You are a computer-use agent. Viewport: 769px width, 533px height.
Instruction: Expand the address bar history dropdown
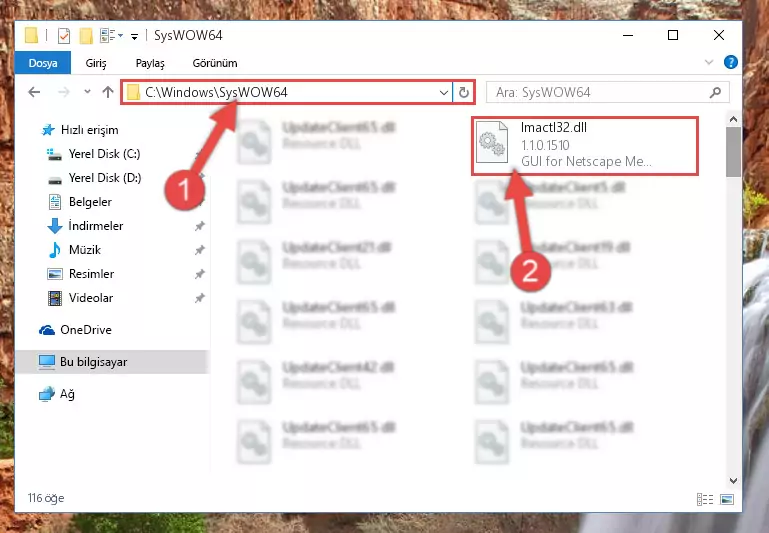coord(443,92)
